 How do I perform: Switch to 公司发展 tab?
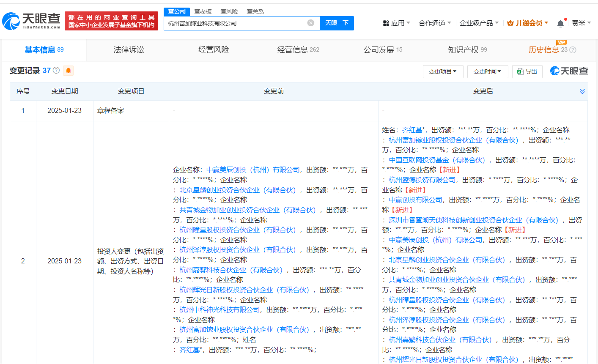click(x=383, y=50)
